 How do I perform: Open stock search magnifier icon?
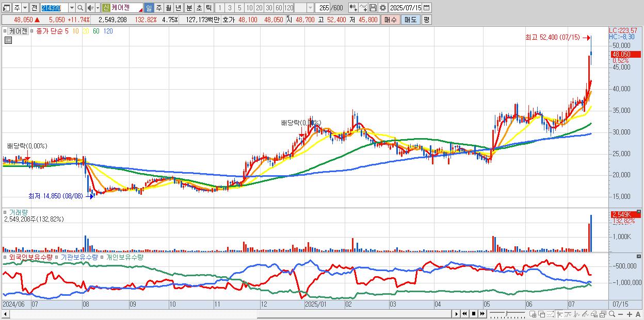[x=81, y=8]
